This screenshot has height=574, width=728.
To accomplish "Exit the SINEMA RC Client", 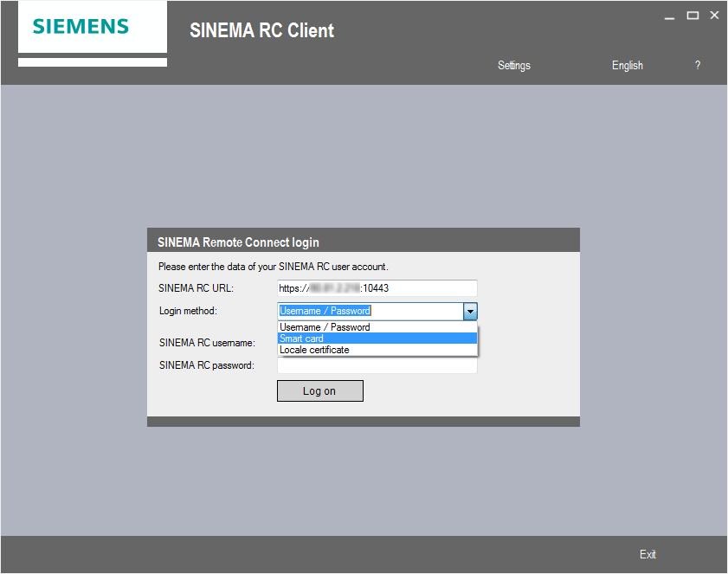I will pos(647,554).
